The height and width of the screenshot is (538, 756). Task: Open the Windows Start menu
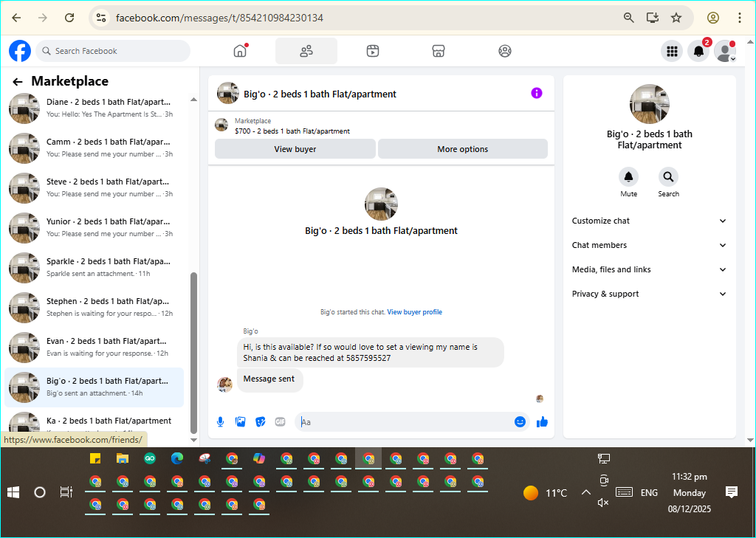(13, 492)
